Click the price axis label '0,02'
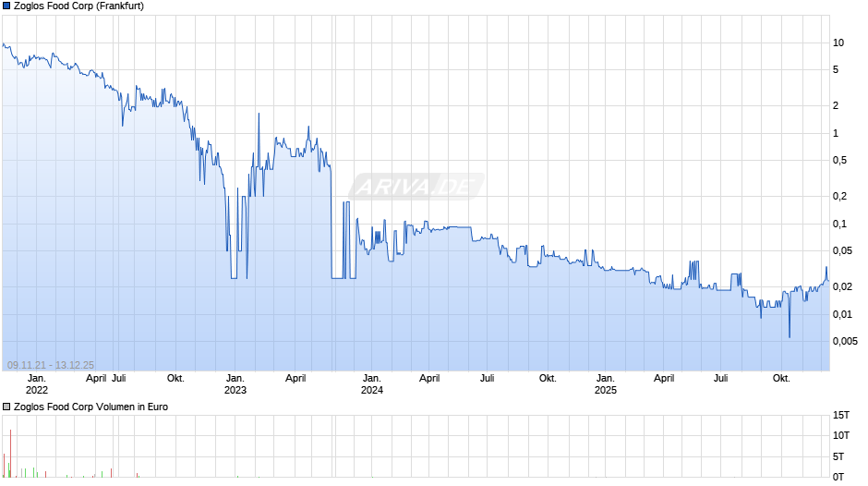 tap(842, 287)
